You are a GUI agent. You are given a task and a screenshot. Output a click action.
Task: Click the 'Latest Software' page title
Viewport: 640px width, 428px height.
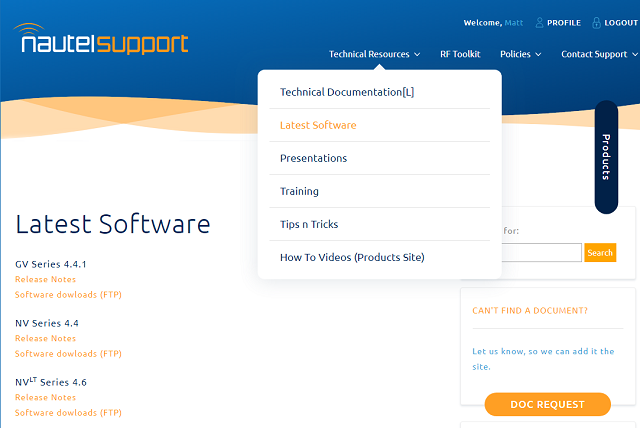coord(113,224)
